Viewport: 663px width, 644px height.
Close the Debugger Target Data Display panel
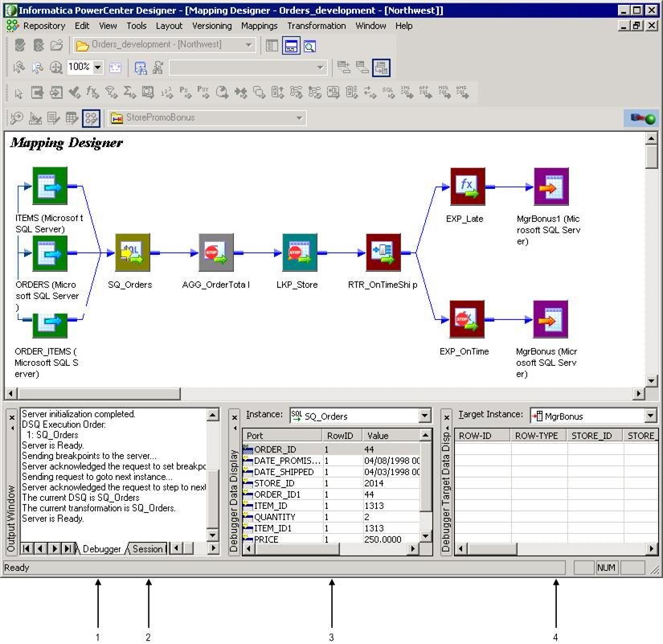(x=447, y=417)
